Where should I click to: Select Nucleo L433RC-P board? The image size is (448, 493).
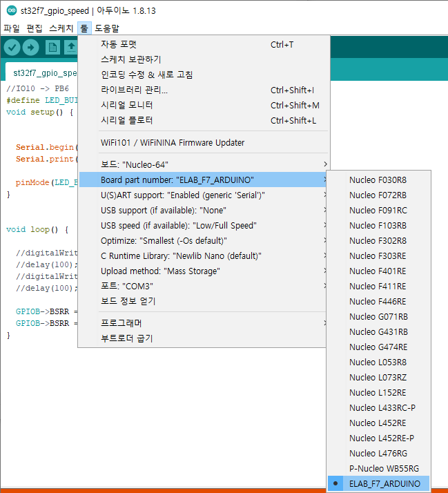(x=378, y=408)
